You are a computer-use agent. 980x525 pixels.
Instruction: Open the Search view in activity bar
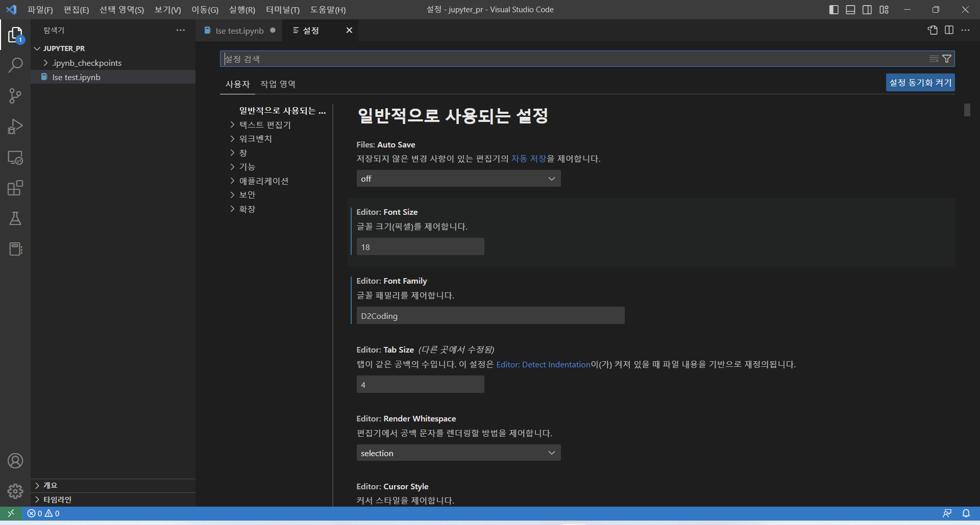(15, 65)
